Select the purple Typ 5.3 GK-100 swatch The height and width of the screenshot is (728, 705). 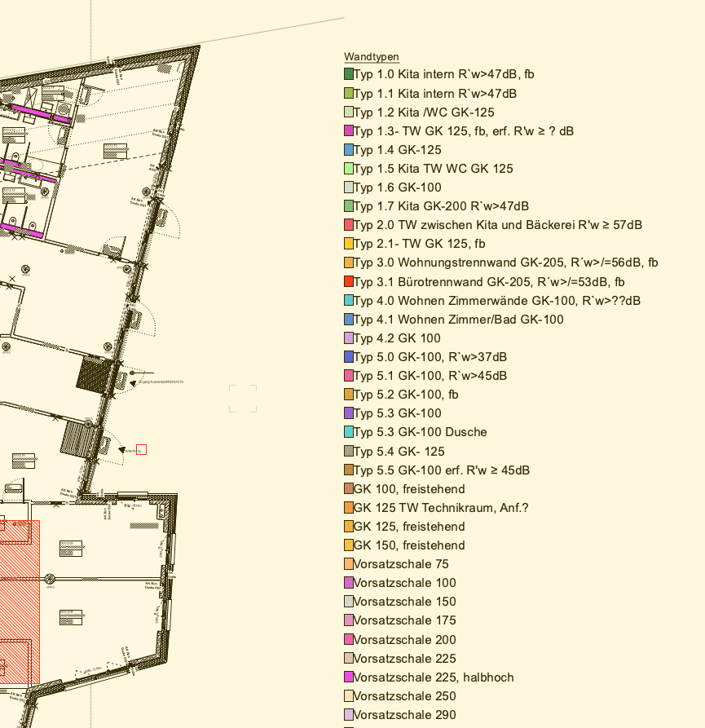coord(349,413)
